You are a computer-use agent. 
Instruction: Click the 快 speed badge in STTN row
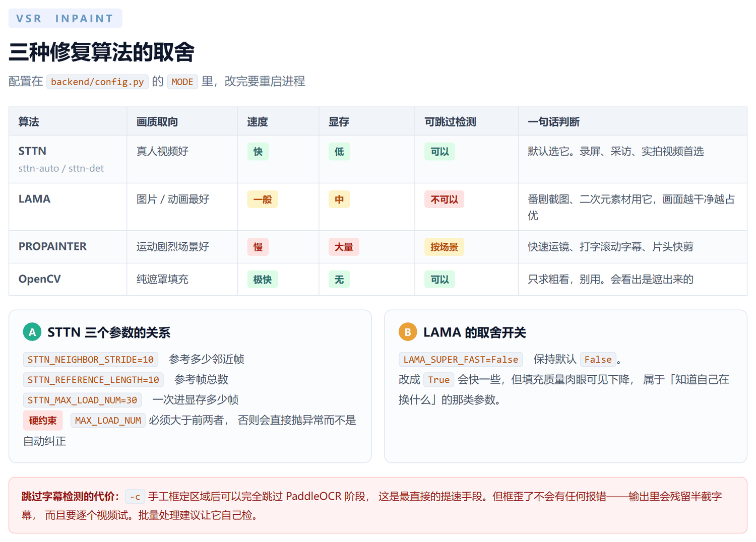pyautogui.click(x=258, y=152)
